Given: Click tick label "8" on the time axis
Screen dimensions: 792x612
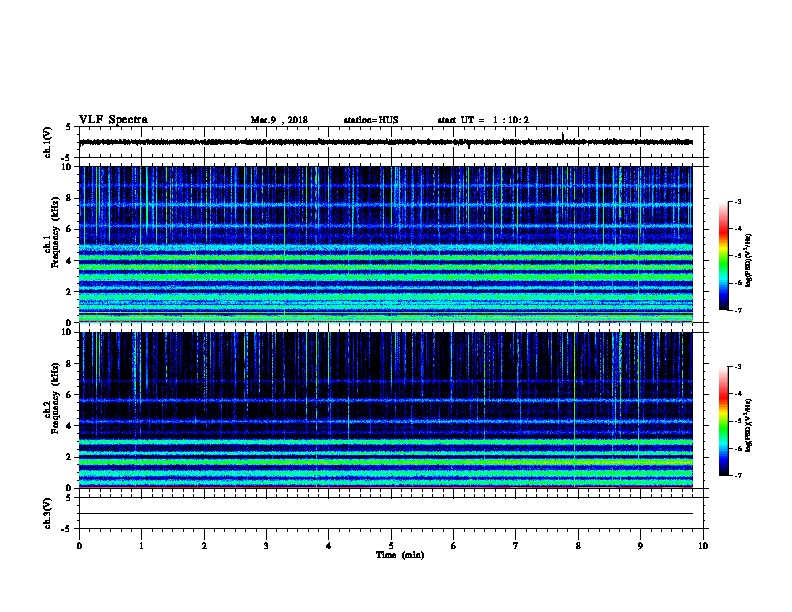Looking at the screenshot, I should click(578, 546).
